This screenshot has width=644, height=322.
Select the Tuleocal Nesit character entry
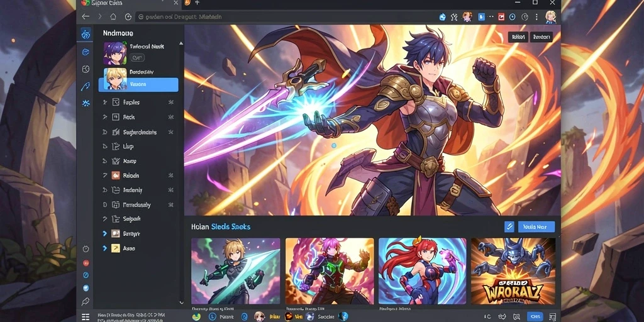tap(138, 53)
